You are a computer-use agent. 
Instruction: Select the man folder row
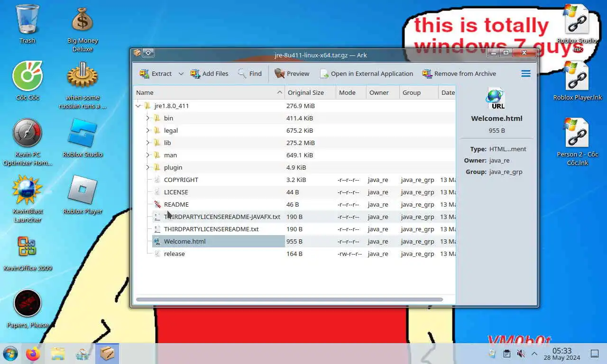click(294, 155)
